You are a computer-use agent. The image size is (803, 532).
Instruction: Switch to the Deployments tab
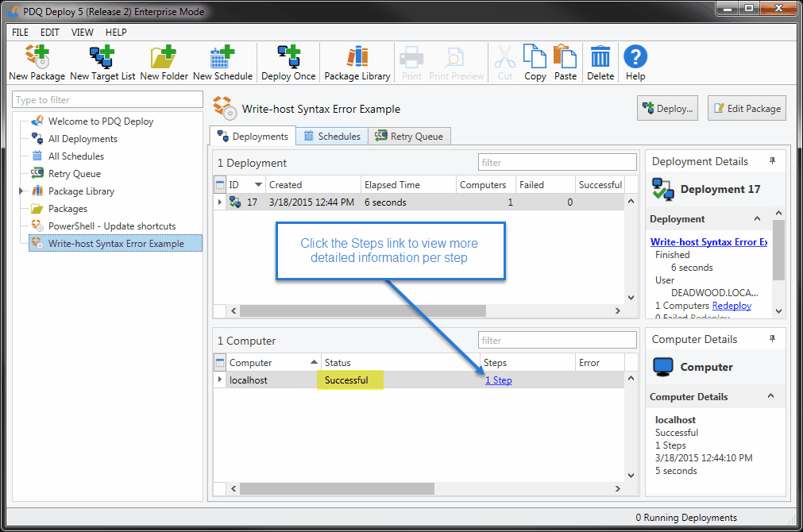(x=253, y=137)
